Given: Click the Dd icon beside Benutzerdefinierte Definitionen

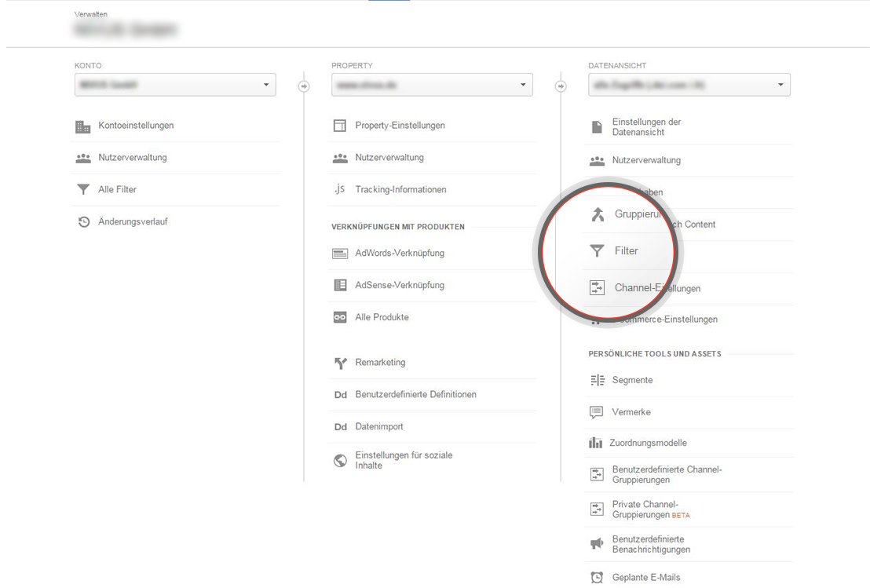Looking at the screenshot, I should click(341, 395).
